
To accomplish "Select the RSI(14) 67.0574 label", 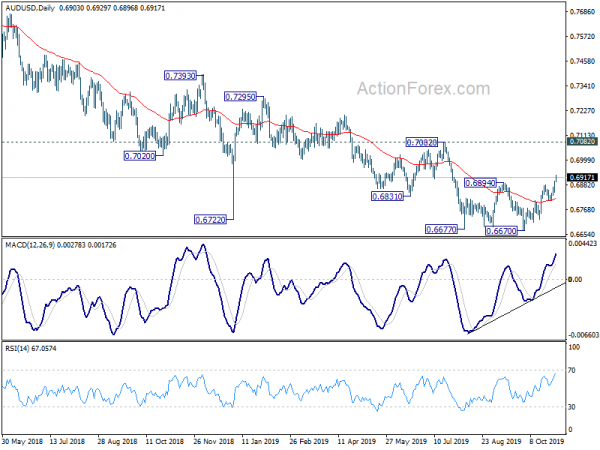I will (x=31, y=349).
